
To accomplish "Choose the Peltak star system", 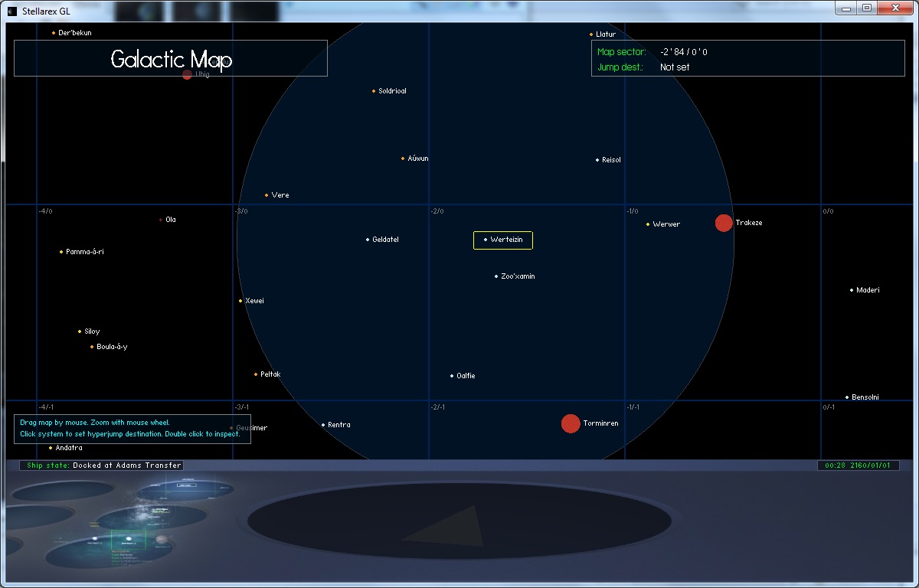I will tap(256, 374).
